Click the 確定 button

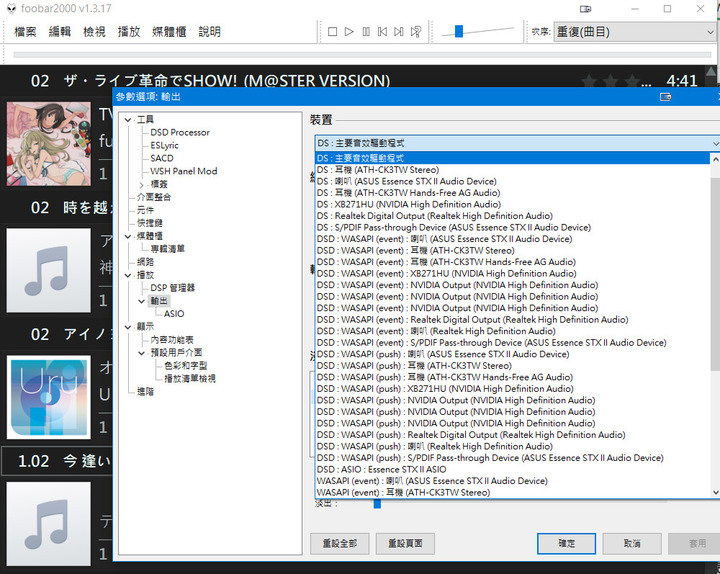click(566, 544)
